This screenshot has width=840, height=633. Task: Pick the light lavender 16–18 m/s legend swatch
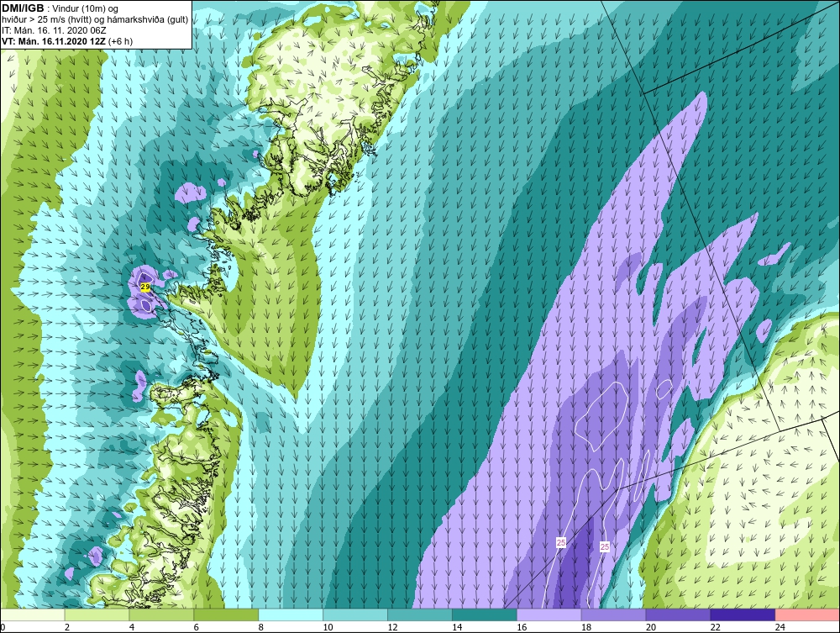(549, 615)
